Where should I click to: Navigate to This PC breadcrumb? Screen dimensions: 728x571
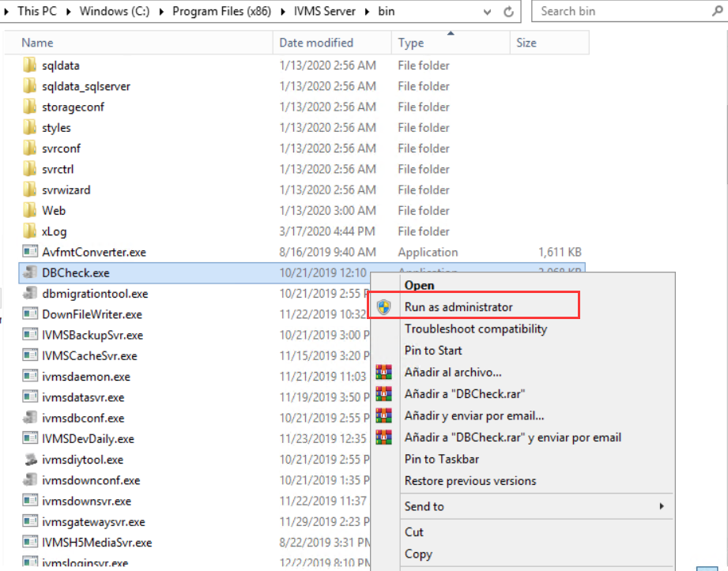click(x=36, y=11)
